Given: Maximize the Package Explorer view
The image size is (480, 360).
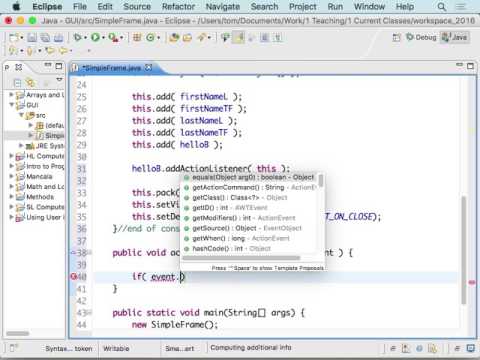Looking at the screenshot, I should coord(59,66).
